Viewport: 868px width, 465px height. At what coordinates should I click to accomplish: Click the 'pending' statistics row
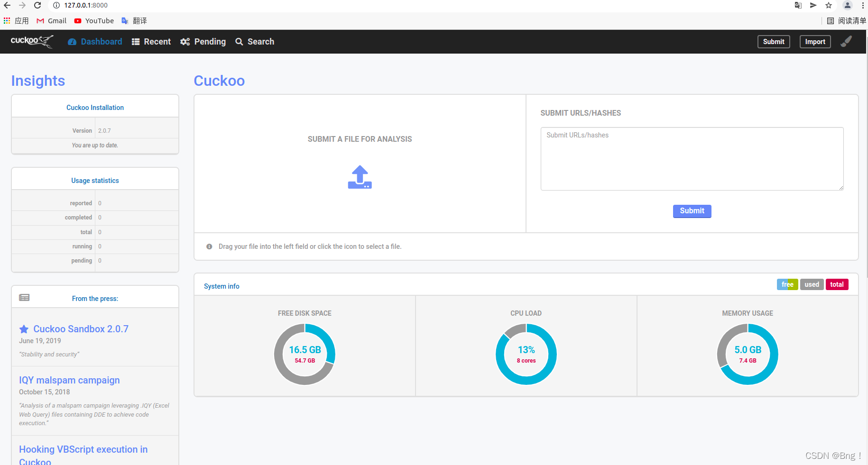coord(95,261)
